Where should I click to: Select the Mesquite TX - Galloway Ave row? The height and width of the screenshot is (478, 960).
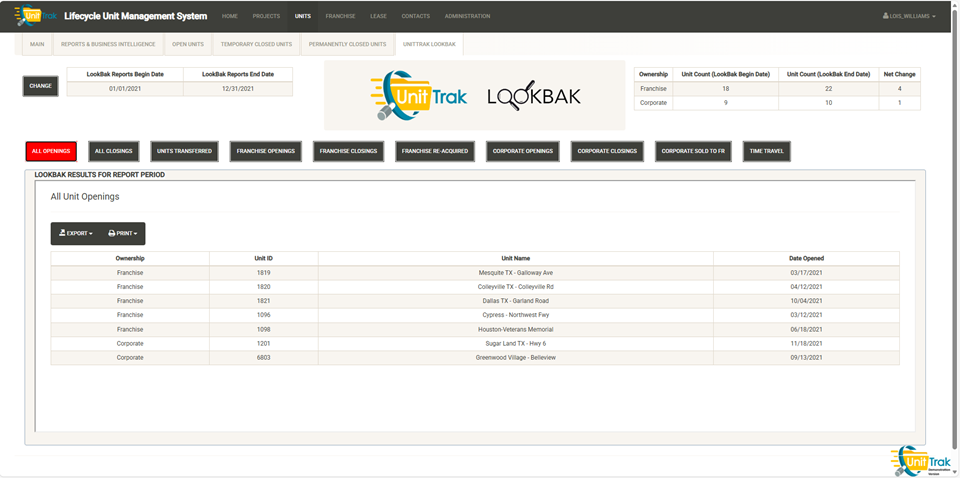point(515,272)
